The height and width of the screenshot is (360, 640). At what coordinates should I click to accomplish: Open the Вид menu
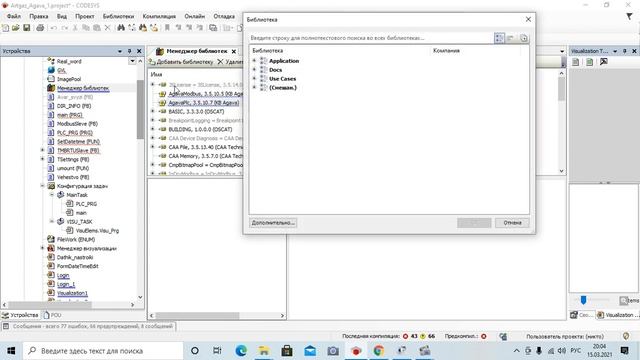click(62, 16)
